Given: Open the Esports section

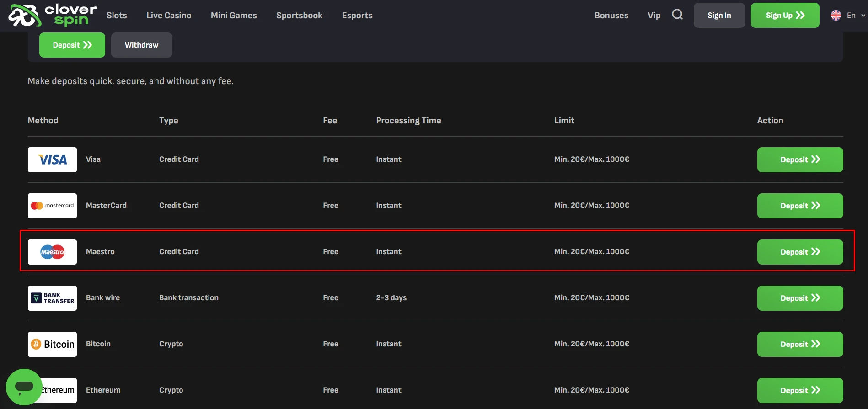Looking at the screenshot, I should [357, 15].
